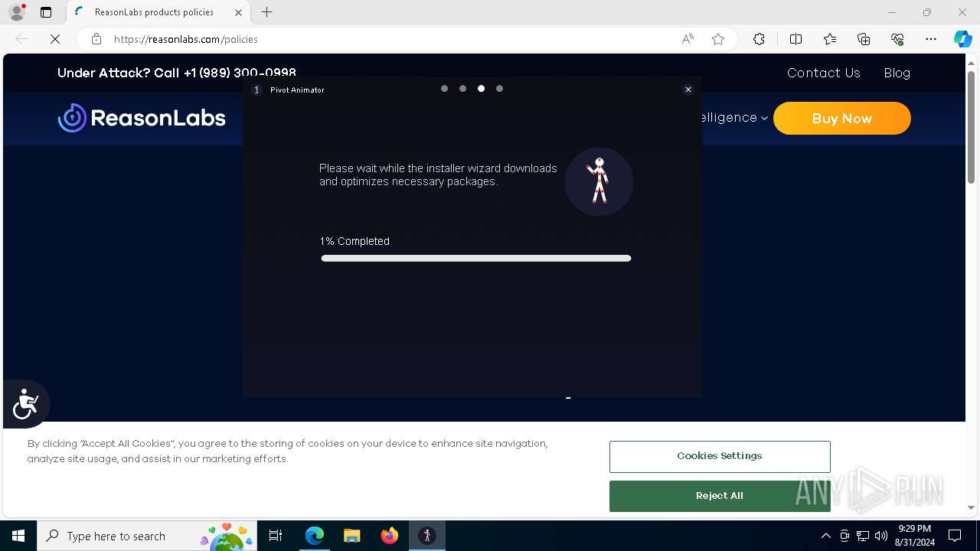Viewport: 980px width, 551px height.
Task: Open Cookies Settings button
Action: (720, 456)
